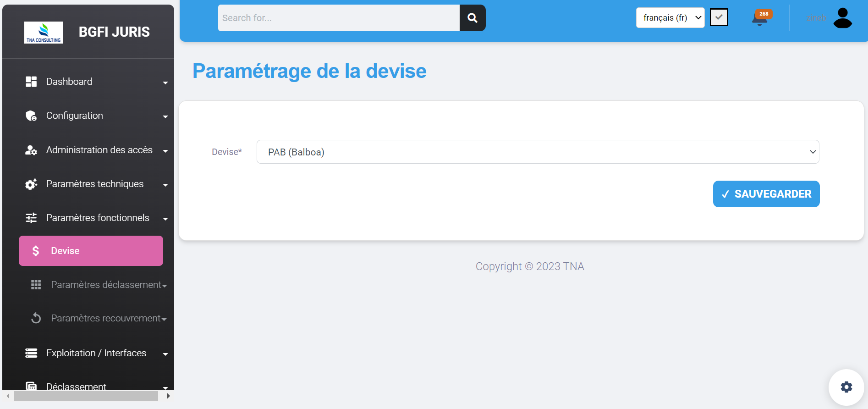Click the Dashboard grid icon
The height and width of the screenshot is (409, 868).
click(31, 82)
